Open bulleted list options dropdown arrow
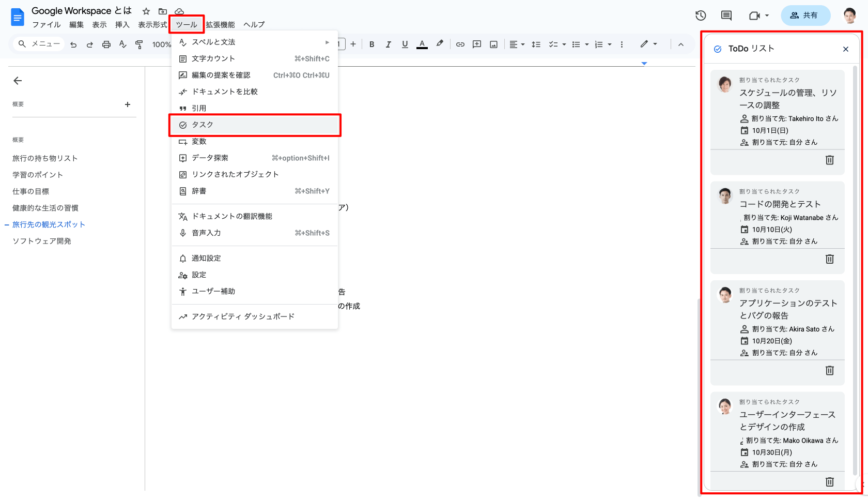868x499 pixels. point(587,44)
